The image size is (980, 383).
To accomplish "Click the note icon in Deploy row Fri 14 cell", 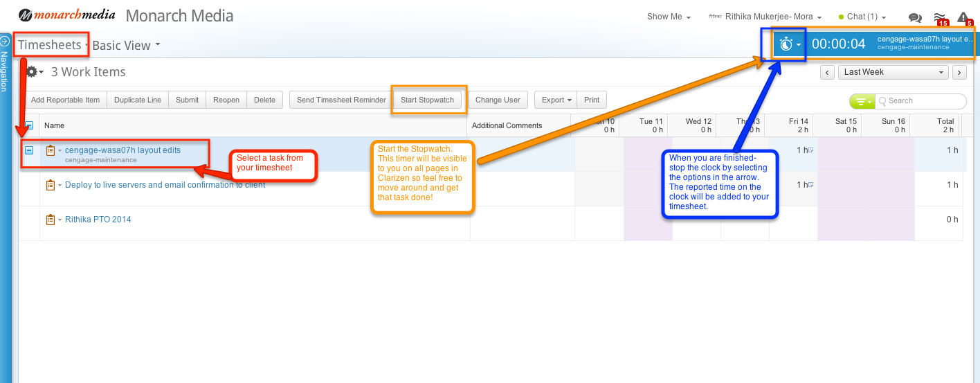I will (x=810, y=185).
